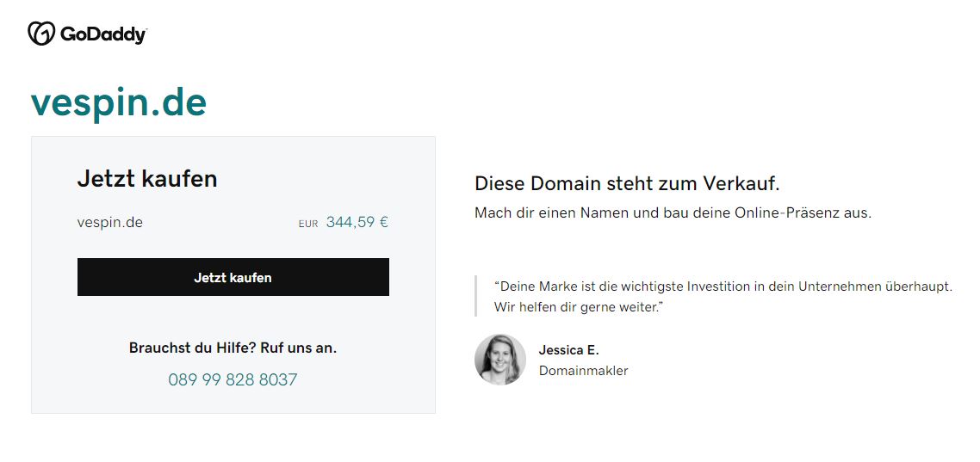Call the phone number 089 99 828 8037
This screenshot has width=980, height=462.
233,379
